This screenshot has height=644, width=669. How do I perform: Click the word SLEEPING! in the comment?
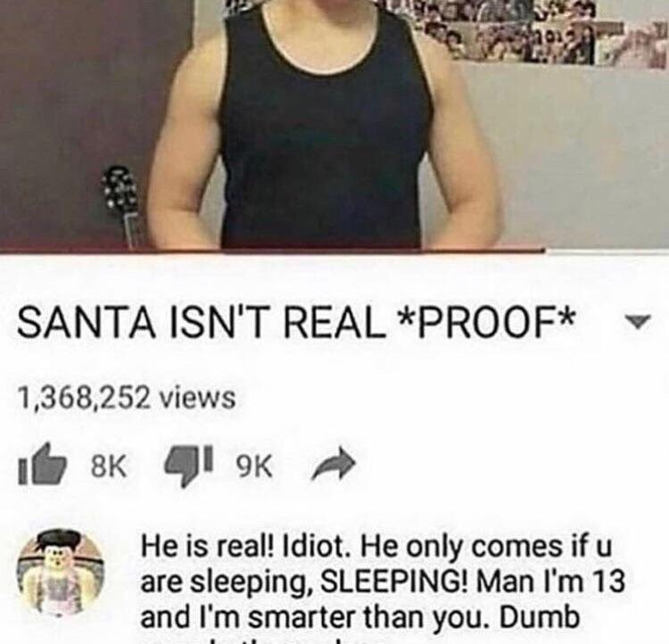[x=394, y=583]
